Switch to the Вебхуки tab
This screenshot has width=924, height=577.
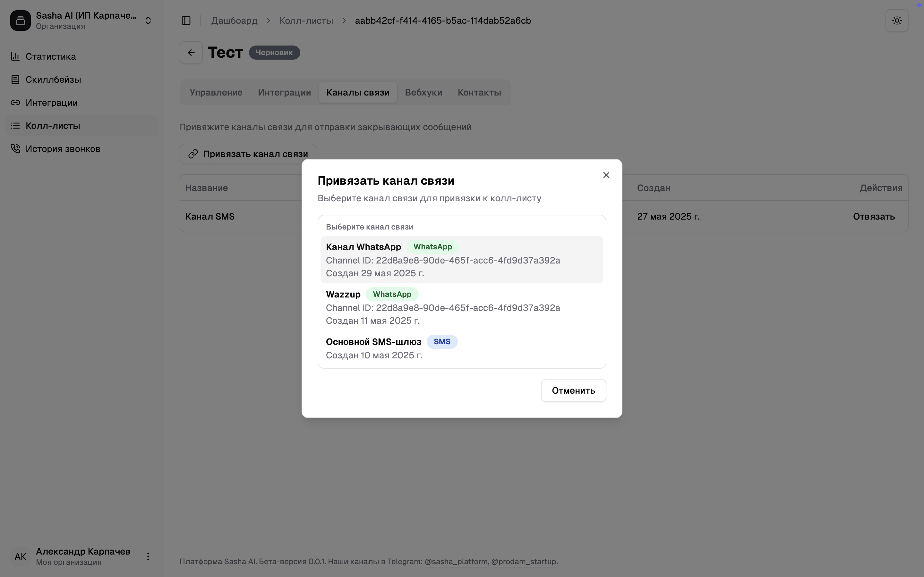point(423,92)
